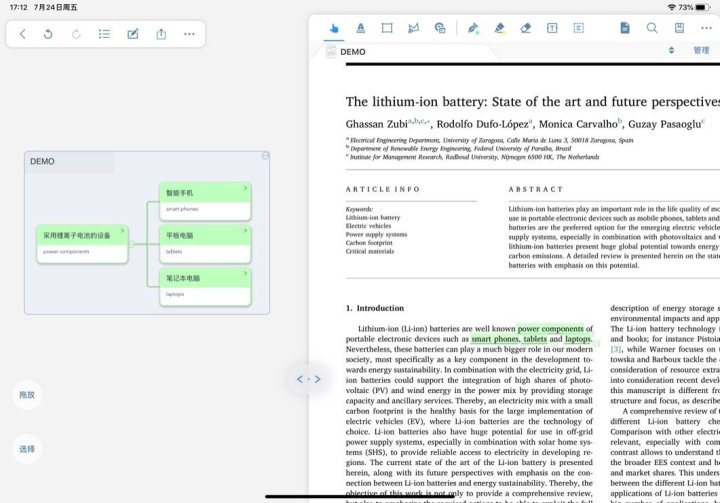The image size is (720, 503).
Task: Tap the back chevron in the mind map toolbar
Action: coord(22,34)
